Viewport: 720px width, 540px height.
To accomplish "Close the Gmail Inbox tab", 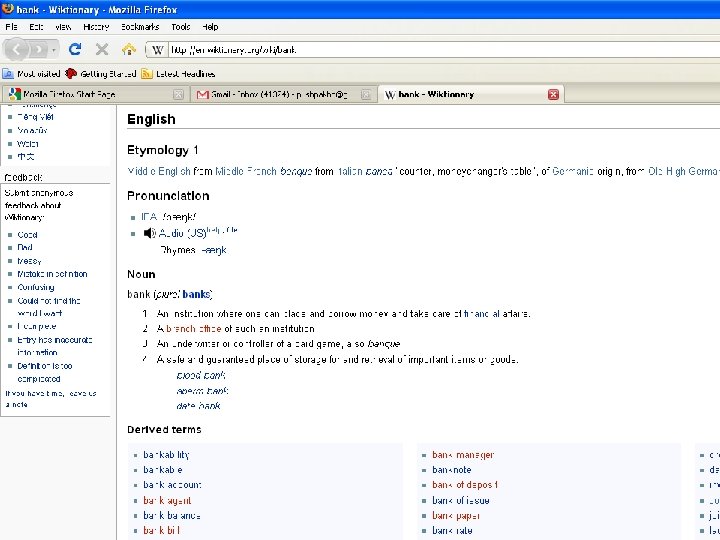I will click(x=366, y=94).
